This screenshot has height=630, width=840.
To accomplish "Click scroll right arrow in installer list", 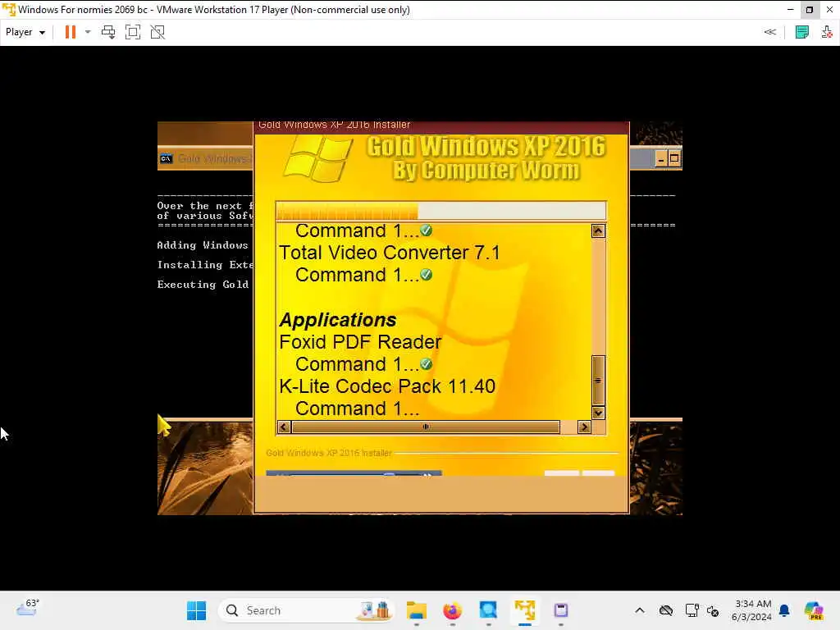I will (x=584, y=427).
